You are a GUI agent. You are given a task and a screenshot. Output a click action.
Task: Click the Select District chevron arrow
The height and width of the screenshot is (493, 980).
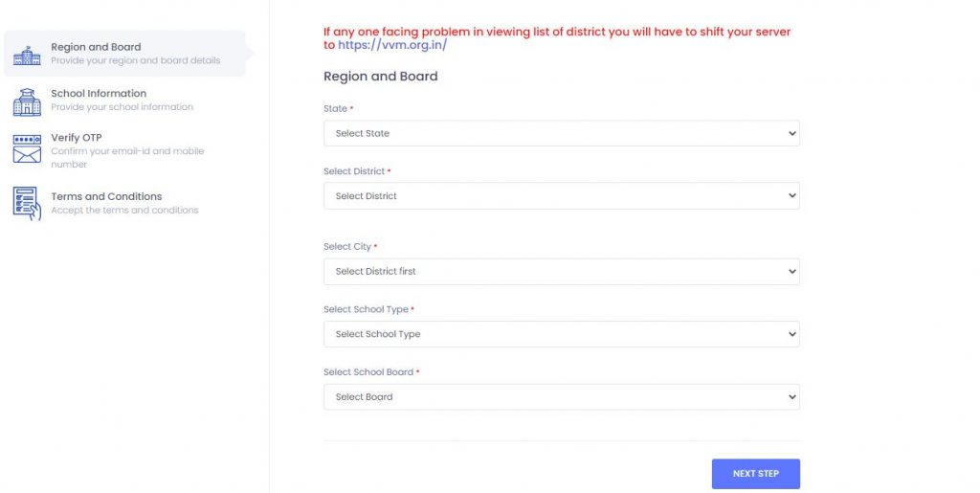pyautogui.click(x=791, y=195)
